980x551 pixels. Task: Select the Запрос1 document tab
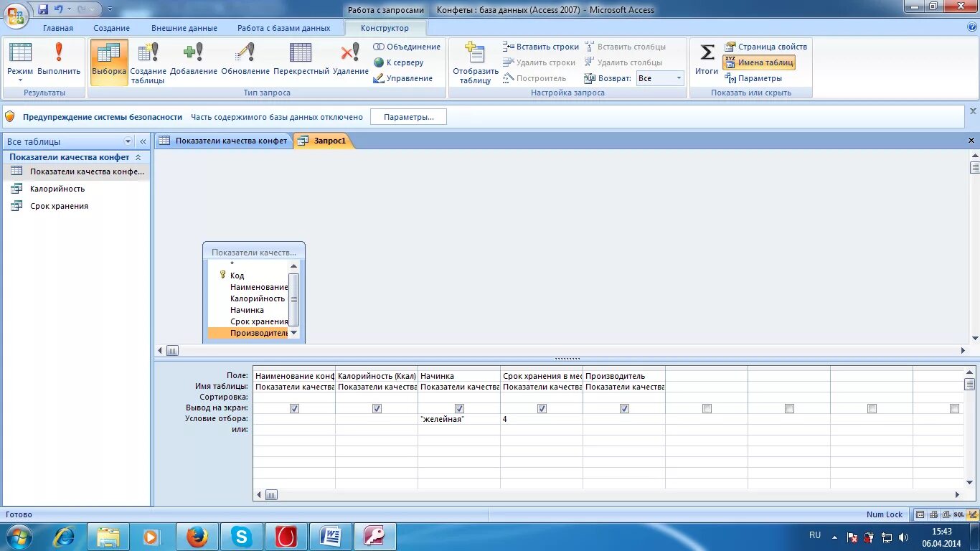[324, 141]
